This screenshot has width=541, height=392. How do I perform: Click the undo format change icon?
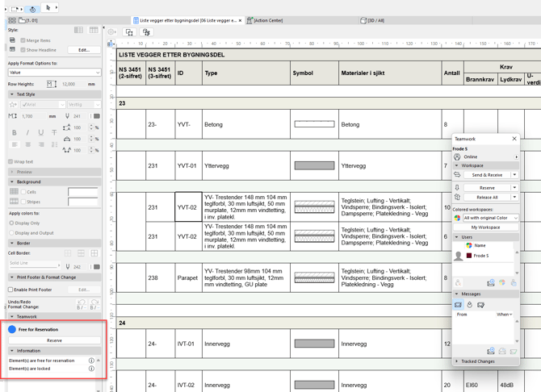[80, 306]
